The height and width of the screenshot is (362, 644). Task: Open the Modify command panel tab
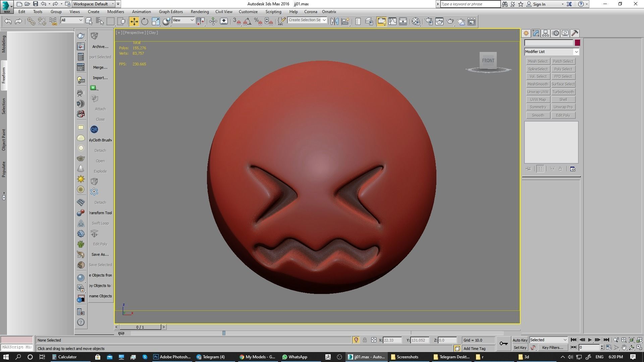[536, 33]
